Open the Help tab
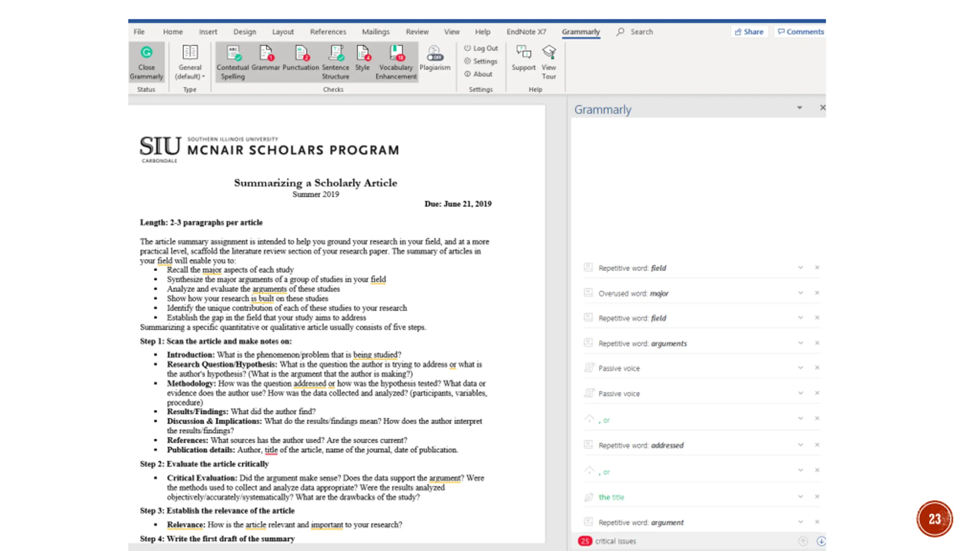 click(x=482, y=32)
